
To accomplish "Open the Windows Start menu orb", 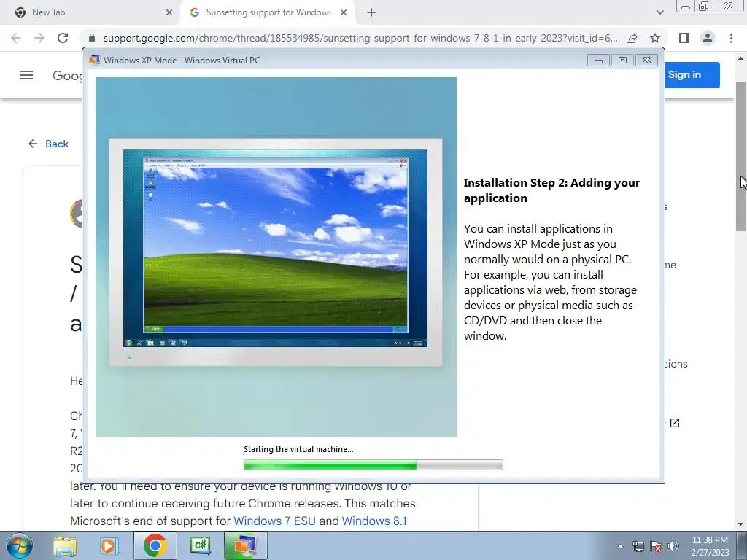I will (20, 545).
